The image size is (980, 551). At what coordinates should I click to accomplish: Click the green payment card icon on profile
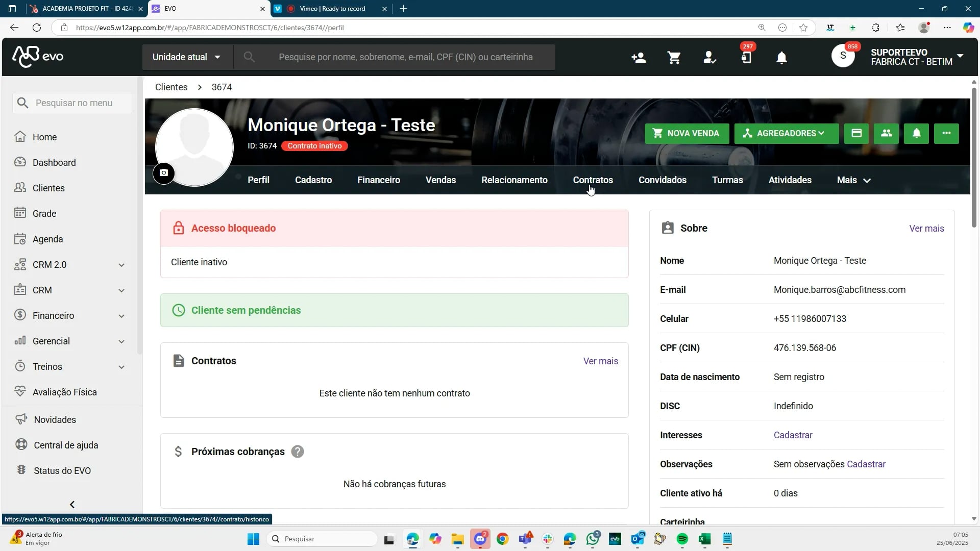click(856, 133)
